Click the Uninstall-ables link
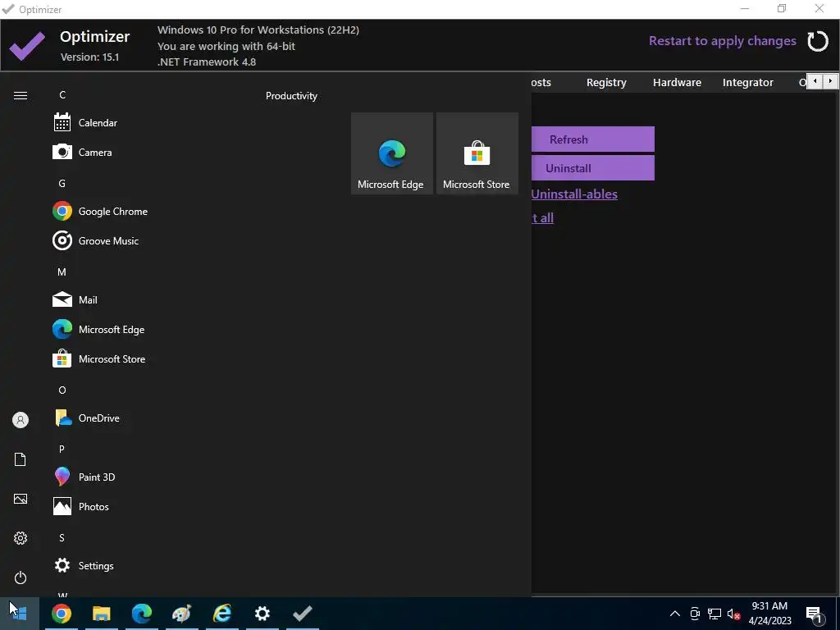This screenshot has height=630, width=840. point(574,194)
